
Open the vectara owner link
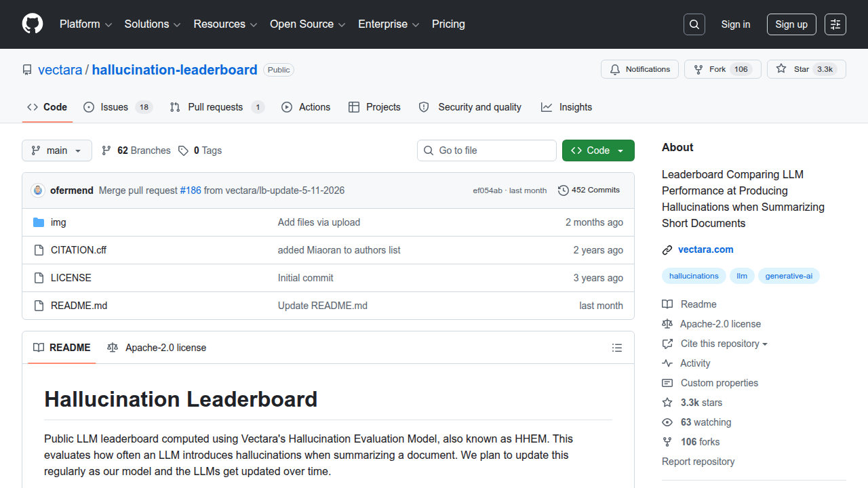[x=60, y=70]
